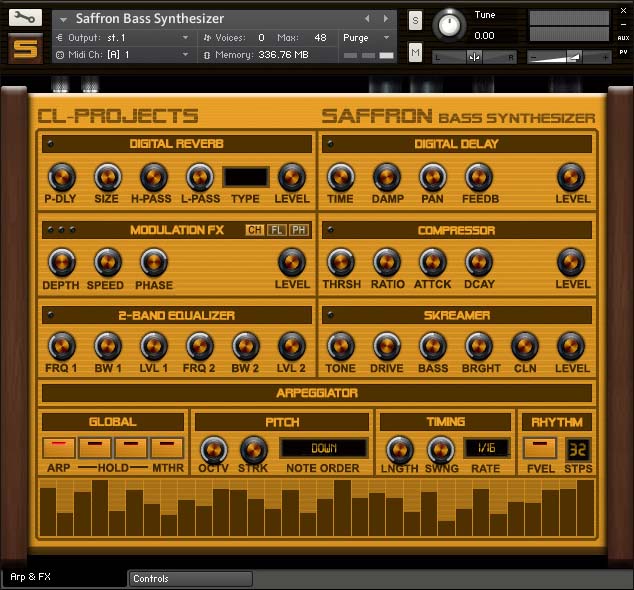The image size is (634, 590).
Task: Toggle 2-Band Equalizer power LED
Action: [51, 315]
